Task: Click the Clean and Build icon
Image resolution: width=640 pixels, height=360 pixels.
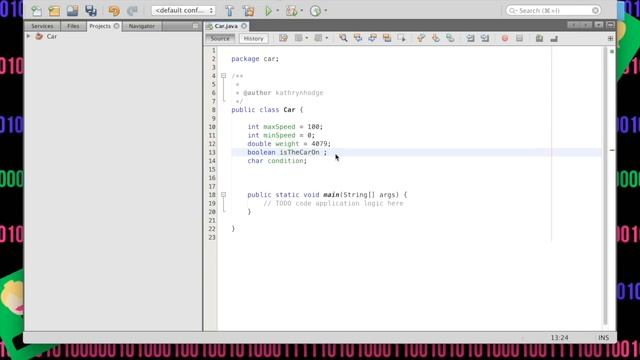Action: click(x=249, y=11)
